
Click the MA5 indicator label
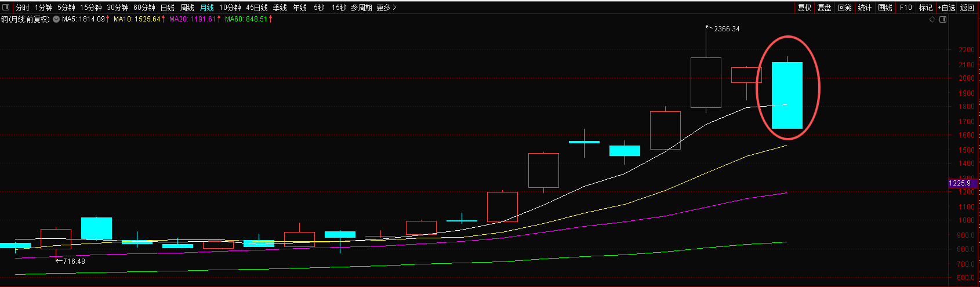(x=84, y=19)
